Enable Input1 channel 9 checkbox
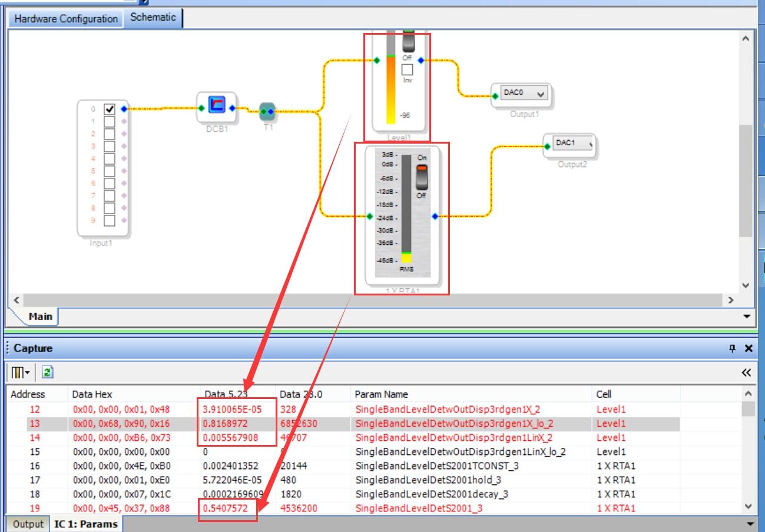Viewport: 765px width, 532px height. point(109,220)
